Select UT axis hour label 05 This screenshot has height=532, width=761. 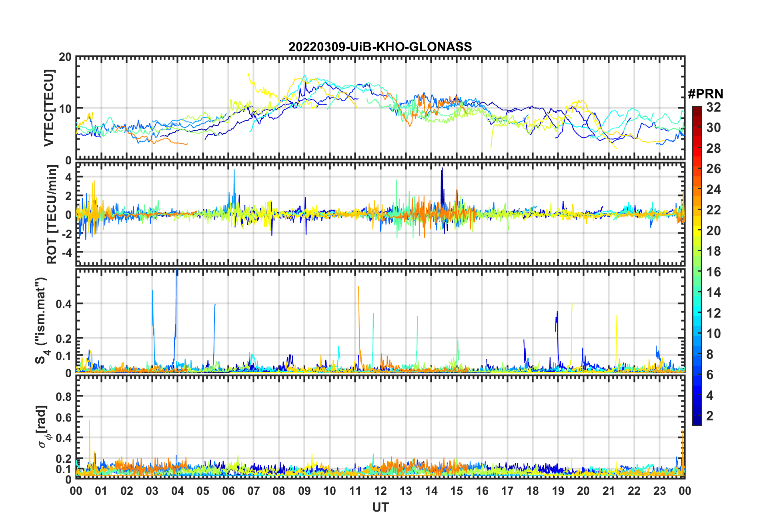pos(203,491)
